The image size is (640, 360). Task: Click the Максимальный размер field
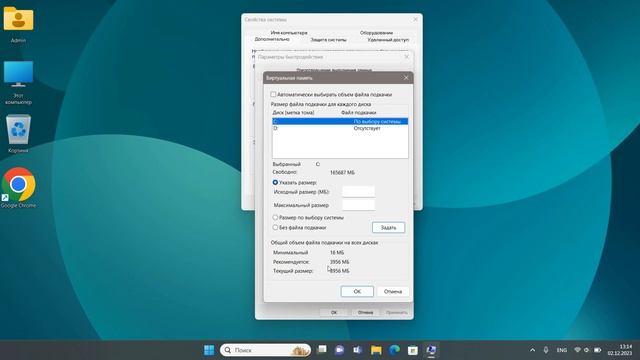tap(358, 205)
